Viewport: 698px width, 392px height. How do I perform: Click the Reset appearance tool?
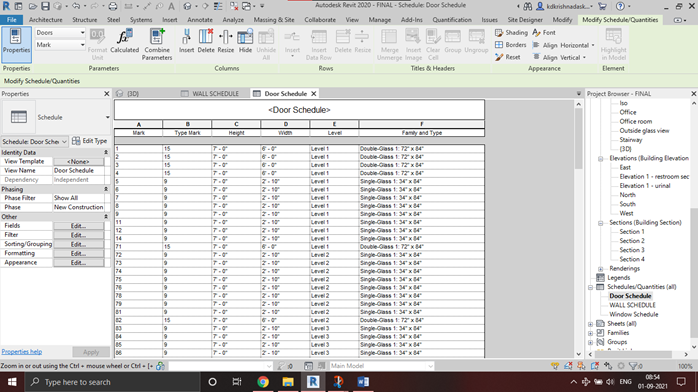tap(507, 57)
